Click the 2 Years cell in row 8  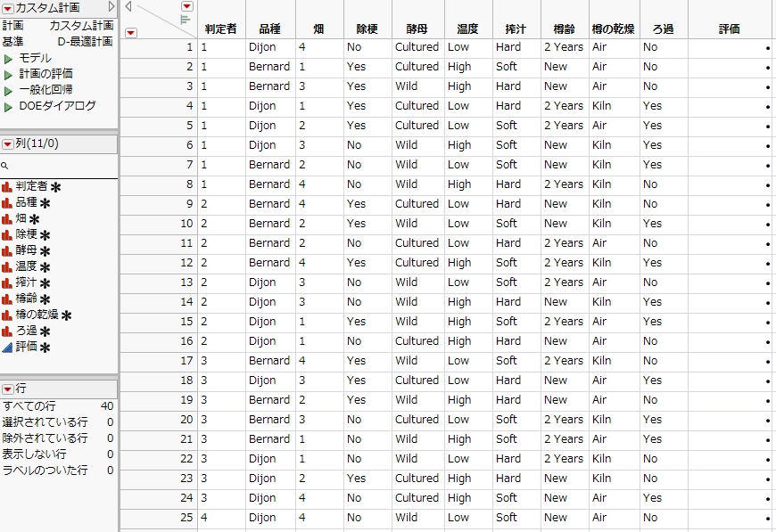pos(564,184)
